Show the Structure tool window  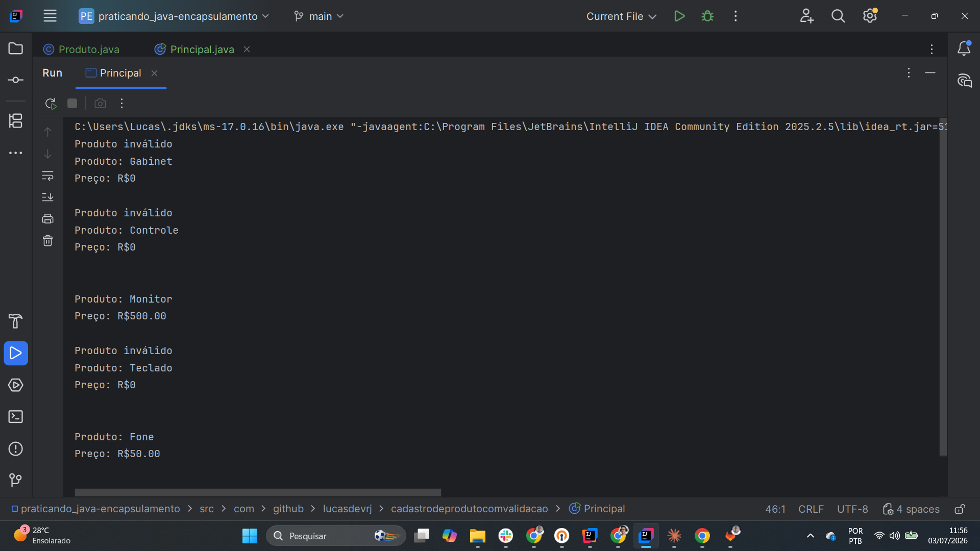click(16, 121)
